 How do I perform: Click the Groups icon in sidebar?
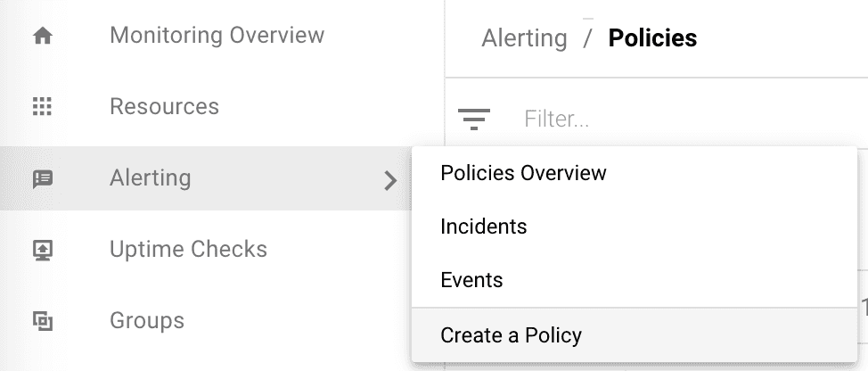(42, 321)
